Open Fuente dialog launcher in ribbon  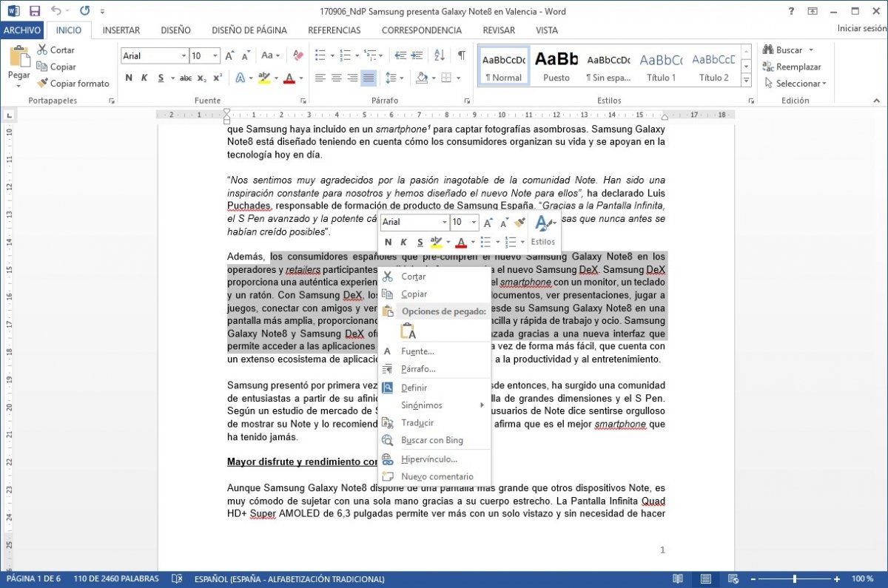pyautogui.click(x=303, y=101)
